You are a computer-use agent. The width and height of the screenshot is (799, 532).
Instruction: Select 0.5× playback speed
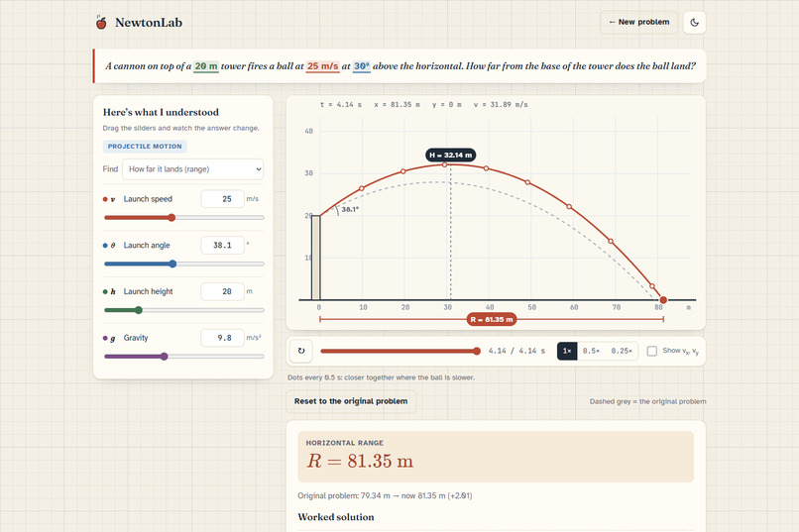591,352
